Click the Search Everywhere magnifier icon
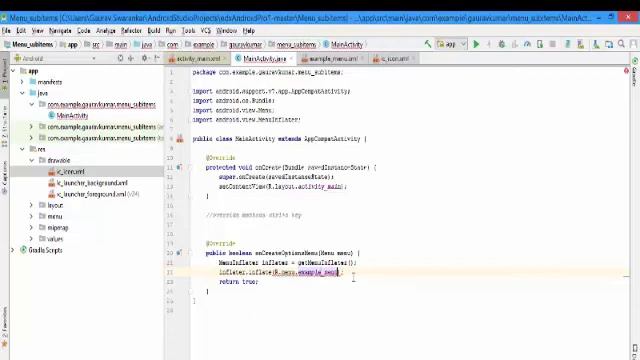The image size is (640, 360). click(x=621, y=44)
